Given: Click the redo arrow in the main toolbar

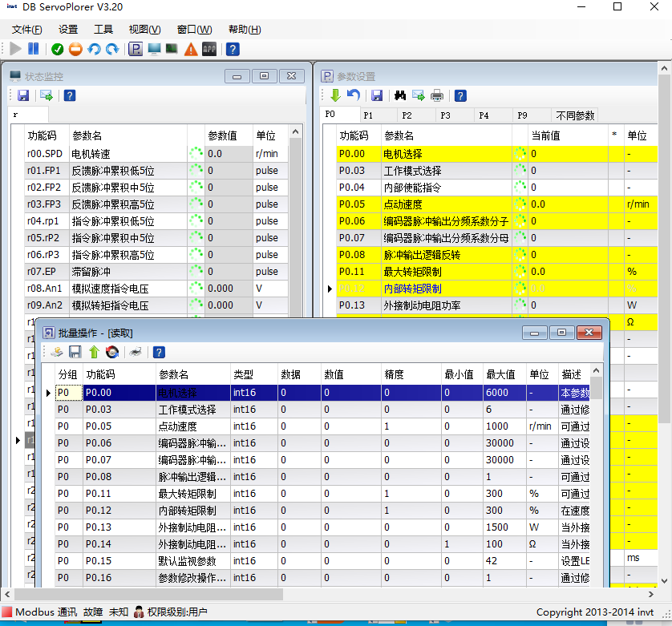Looking at the screenshot, I should pos(112,49).
